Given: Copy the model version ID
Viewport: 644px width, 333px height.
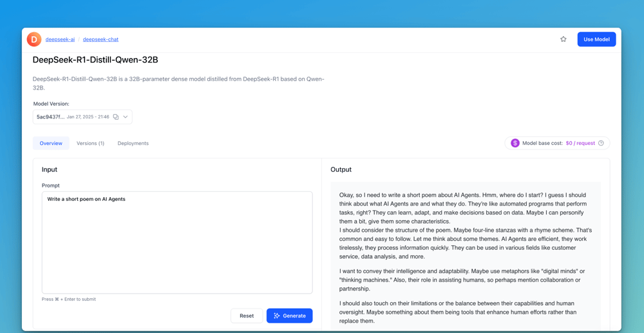Looking at the screenshot, I should coord(116,117).
